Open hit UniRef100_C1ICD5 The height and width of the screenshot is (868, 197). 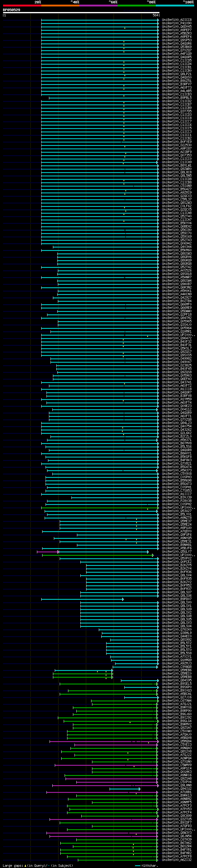coord(177,61)
